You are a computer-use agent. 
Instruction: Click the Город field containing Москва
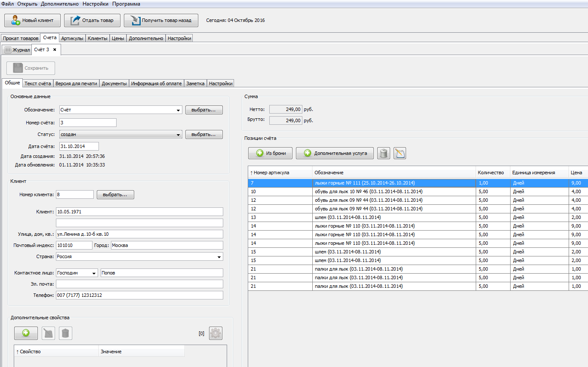167,245
